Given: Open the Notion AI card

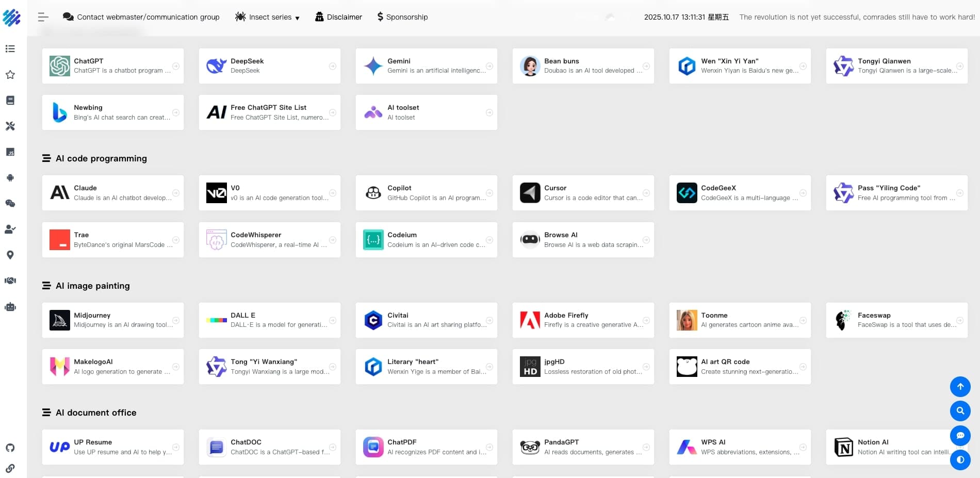Looking at the screenshot, I should coord(896,447).
